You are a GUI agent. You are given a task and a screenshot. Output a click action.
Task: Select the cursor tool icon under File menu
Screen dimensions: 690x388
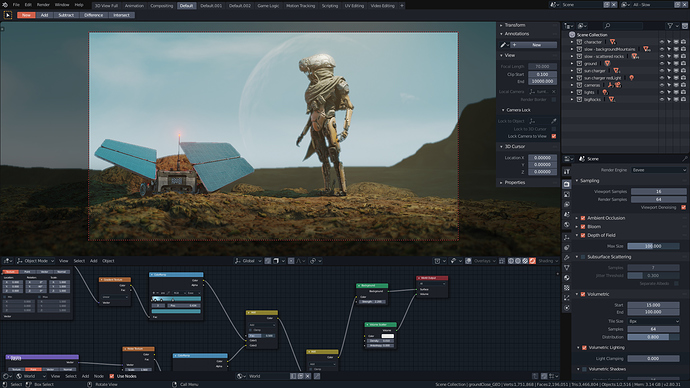[8, 15]
